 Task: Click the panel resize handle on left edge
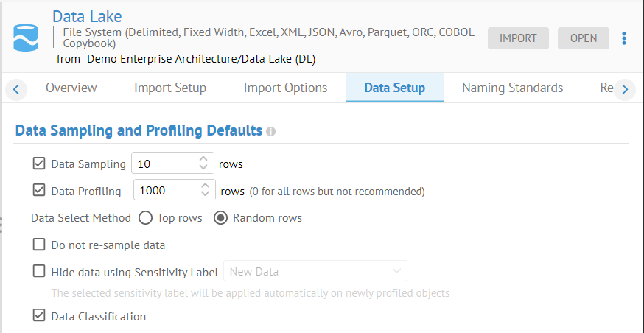(2, 225)
